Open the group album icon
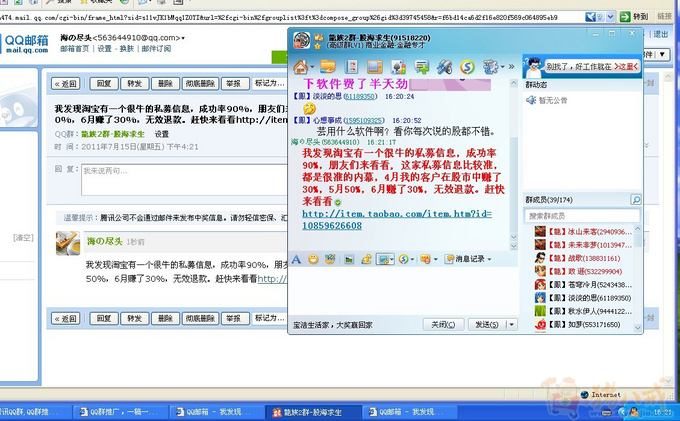The width and height of the screenshot is (680, 421). [375, 67]
